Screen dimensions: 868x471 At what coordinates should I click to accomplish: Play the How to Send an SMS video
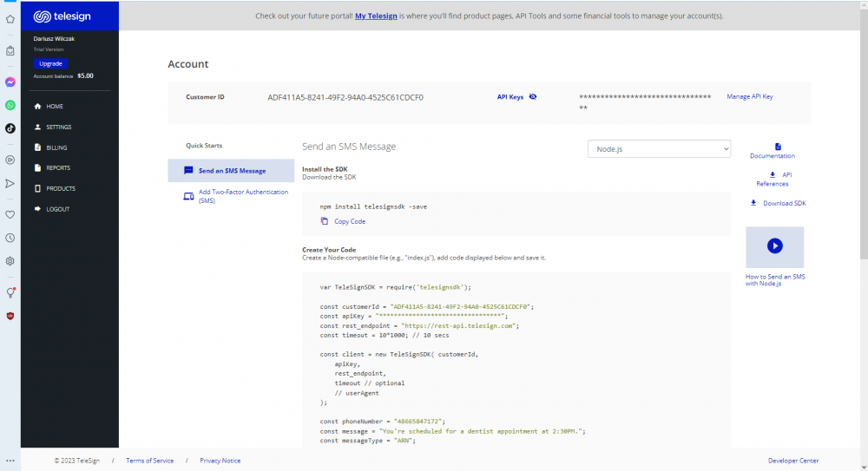[x=774, y=246]
